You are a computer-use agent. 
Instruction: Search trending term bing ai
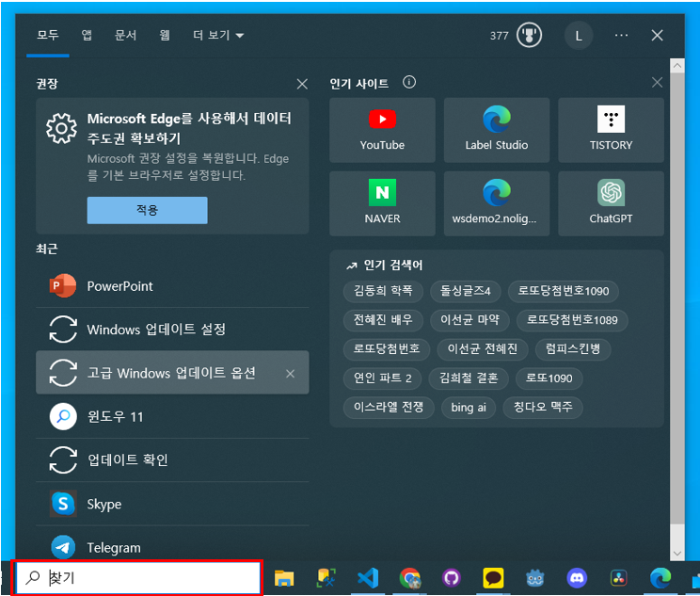469,408
